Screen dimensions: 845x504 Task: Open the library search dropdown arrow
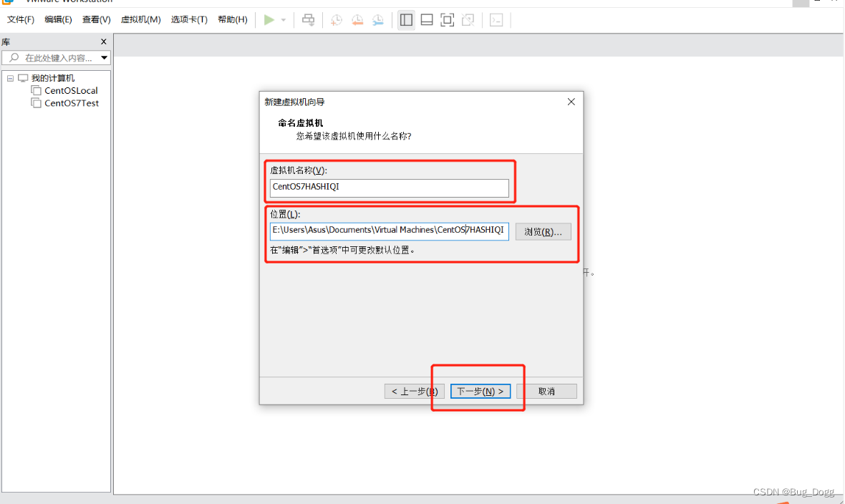click(x=104, y=58)
